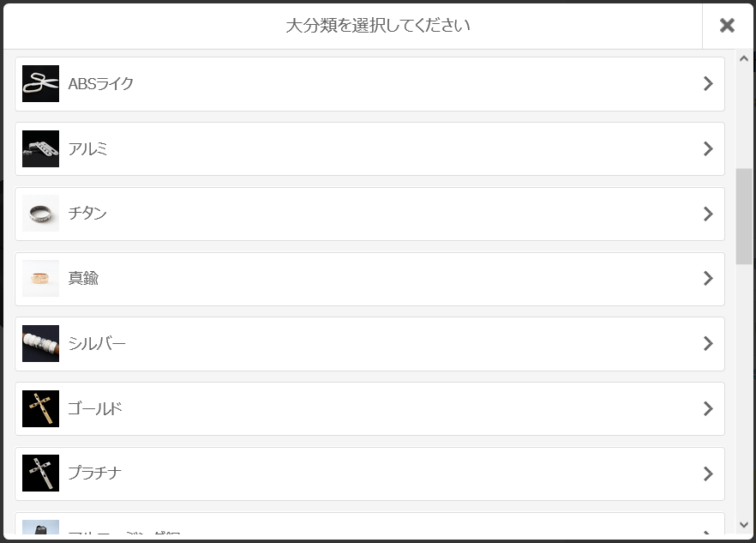The width and height of the screenshot is (756, 543).
Task: Click the scrollbar up arrow
Action: click(x=744, y=59)
